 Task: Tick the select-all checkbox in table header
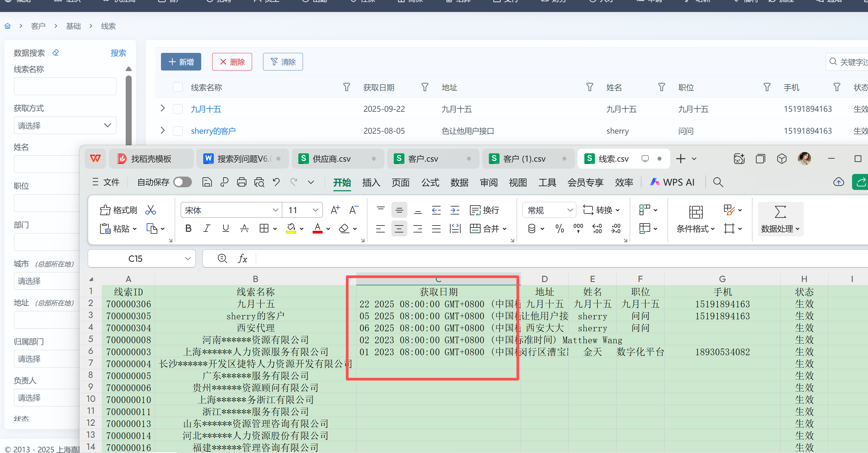click(x=178, y=87)
